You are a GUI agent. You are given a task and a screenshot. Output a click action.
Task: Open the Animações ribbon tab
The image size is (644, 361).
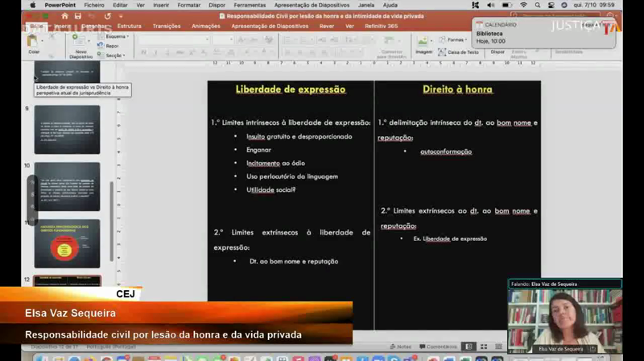pos(206,26)
